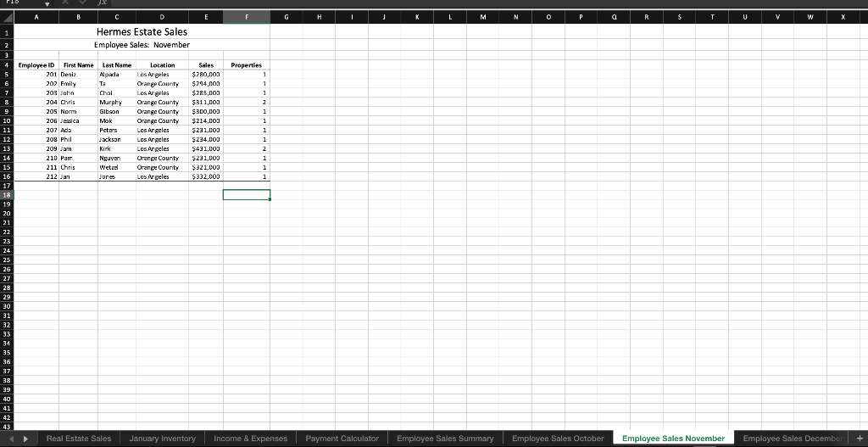Select the $332,000 sales cell
Image resolution: width=868 pixels, height=447 pixels.
tap(206, 176)
